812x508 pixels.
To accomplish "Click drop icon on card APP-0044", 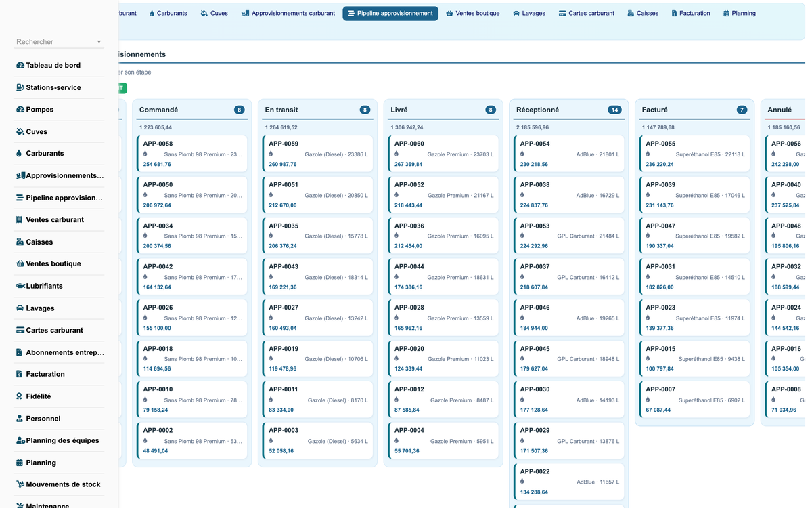I will [397, 276].
